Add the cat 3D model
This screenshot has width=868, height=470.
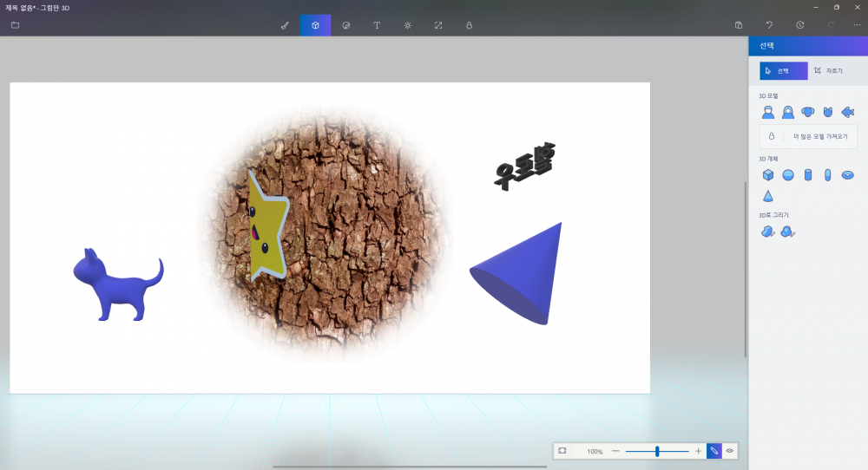(x=828, y=112)
